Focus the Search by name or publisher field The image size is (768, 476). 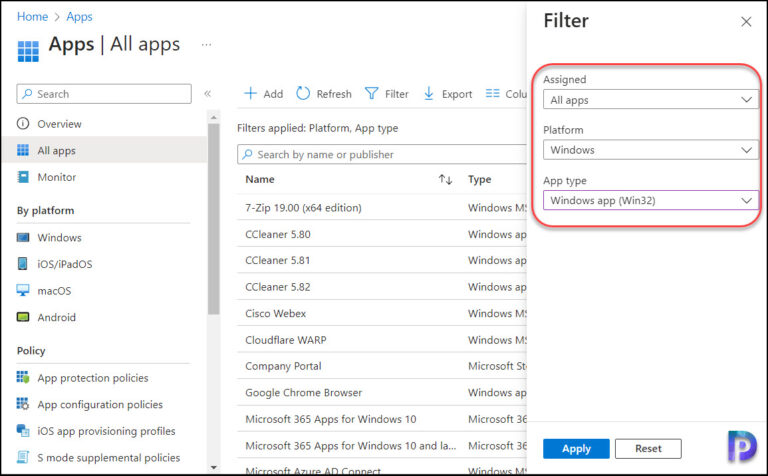382,154
